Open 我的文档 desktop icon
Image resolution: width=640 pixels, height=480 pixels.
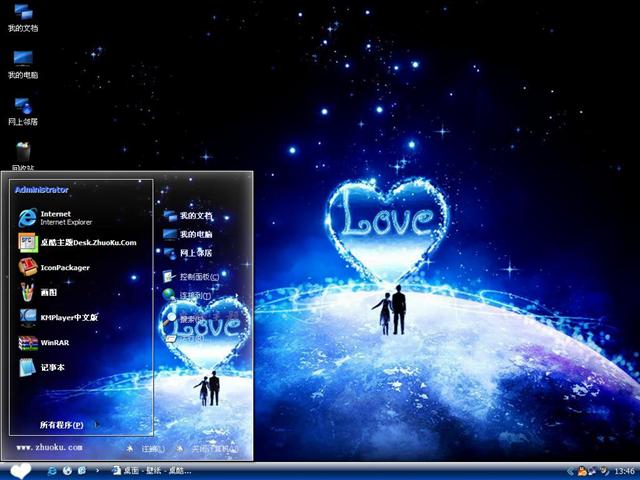click(23, 18)
